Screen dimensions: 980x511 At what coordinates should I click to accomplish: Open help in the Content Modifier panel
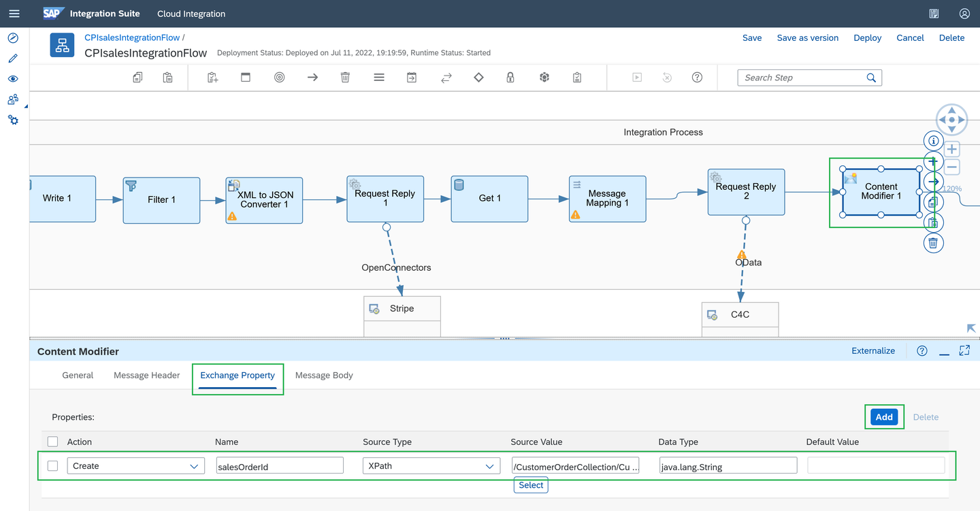[922, 351]
